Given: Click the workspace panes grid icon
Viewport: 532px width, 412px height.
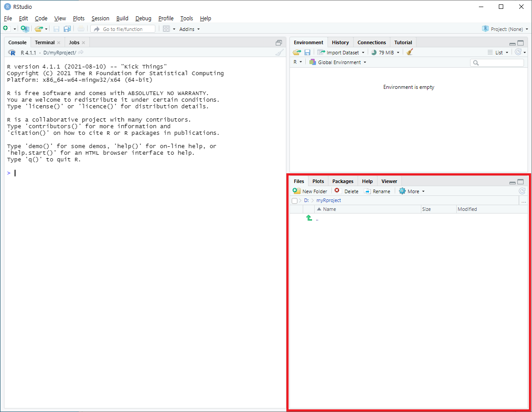Looking at the screenshot, I should point(166,29).
